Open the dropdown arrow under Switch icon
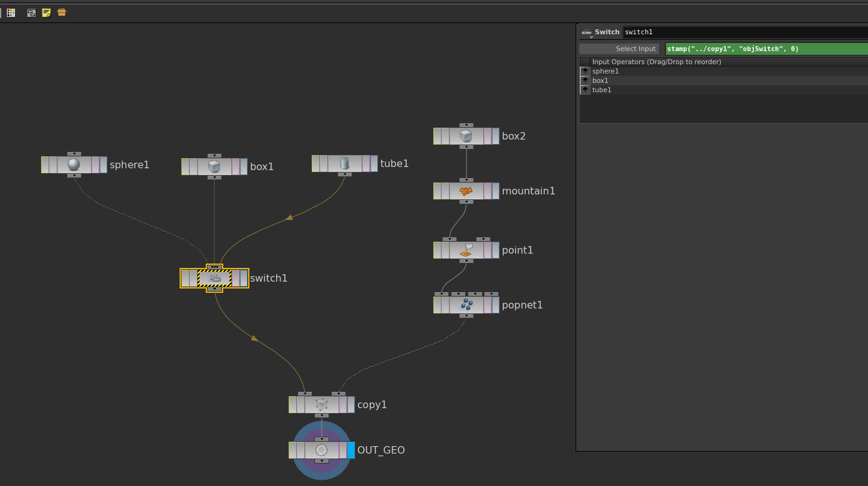The image size is (868, 486). (591, 37)
